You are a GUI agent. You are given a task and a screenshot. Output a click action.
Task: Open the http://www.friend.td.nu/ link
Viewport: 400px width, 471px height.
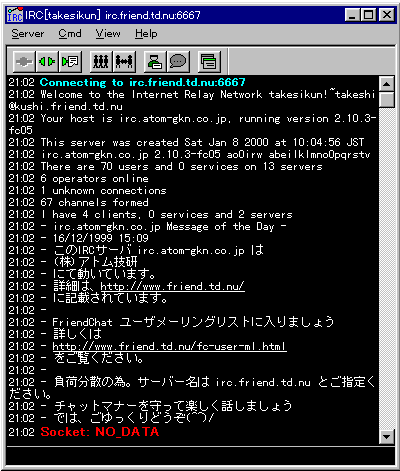pyautogui.click(x=172, y=286)
